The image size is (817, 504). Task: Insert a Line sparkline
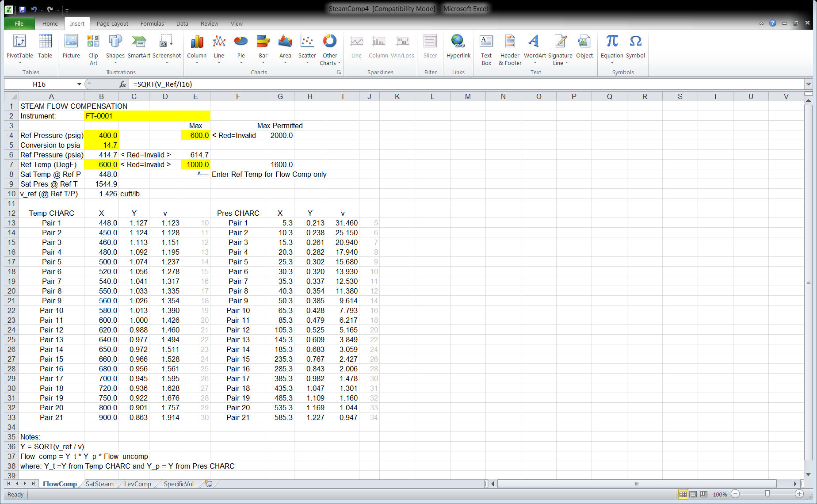click(x=356, y=46)
